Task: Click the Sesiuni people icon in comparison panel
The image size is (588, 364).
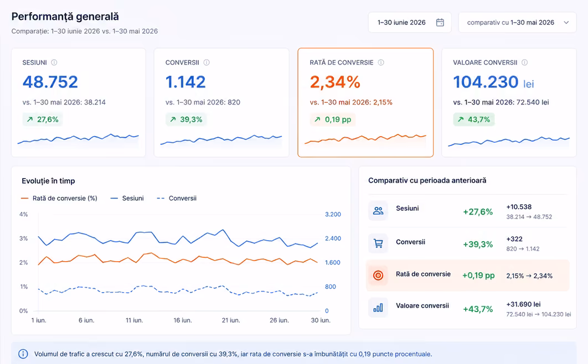Action: coord(378,211)
